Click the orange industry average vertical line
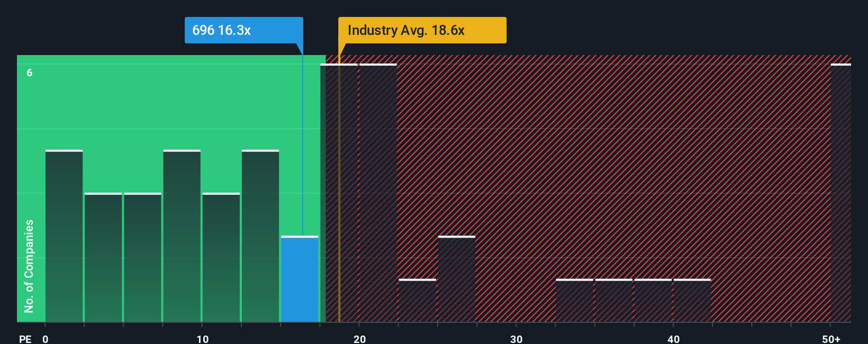This screenshot has width=868, height=344. [339, 183]
